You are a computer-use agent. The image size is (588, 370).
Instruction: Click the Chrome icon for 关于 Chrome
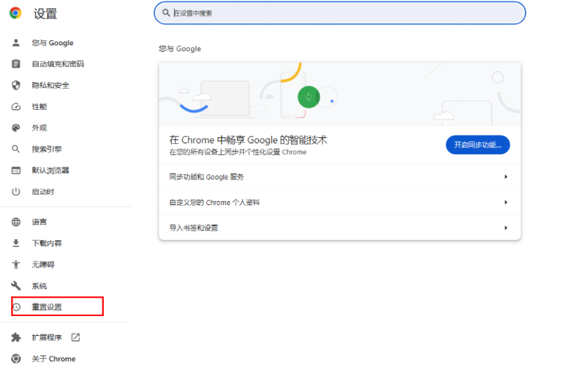[x=16, y=359]
